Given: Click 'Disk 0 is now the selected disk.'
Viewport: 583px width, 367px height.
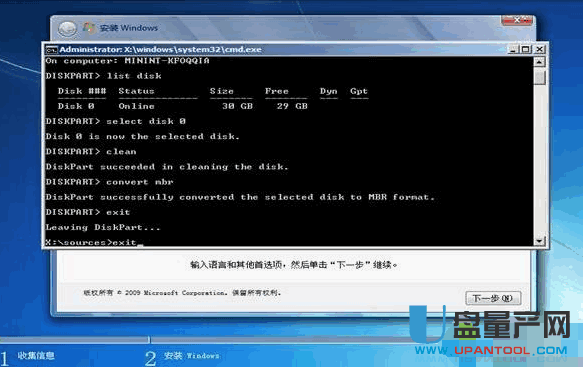Looking at the screenshot, I should pos(142,136).
